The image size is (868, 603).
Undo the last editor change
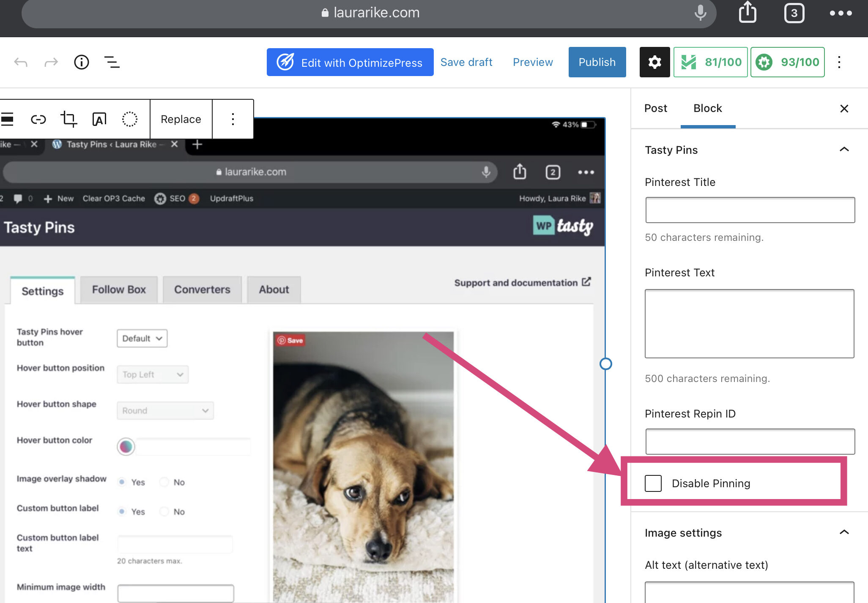click(21, 63)
